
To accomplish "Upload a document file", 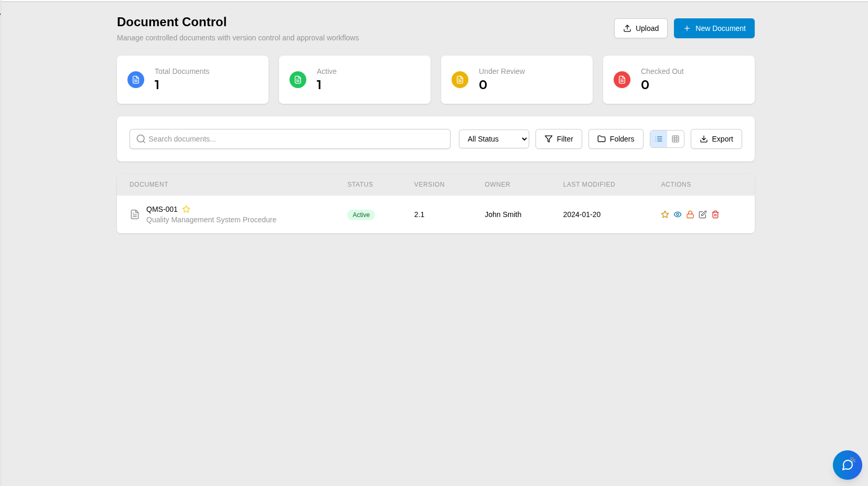I will click(x=640, y=28).
